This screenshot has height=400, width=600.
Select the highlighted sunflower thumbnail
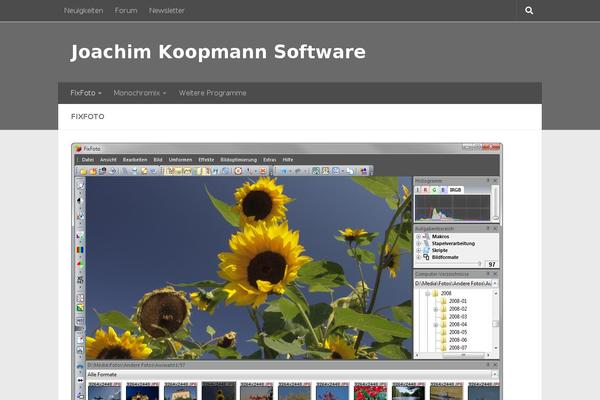[x=219, y=391]
